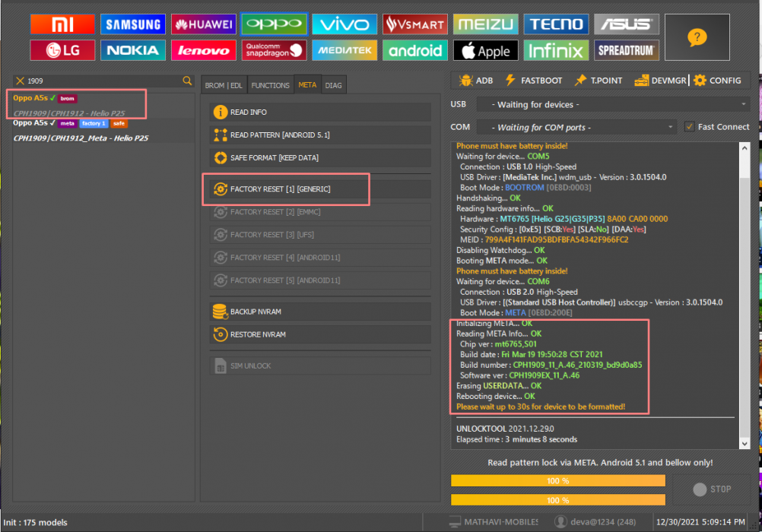
Task: Select the Vivo brand logo
Action: (344, 24)
